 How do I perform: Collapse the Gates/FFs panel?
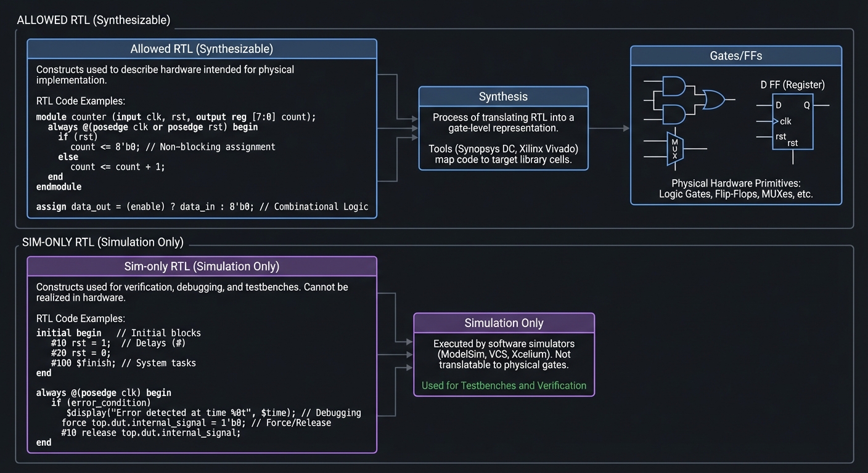click(735, 55)
